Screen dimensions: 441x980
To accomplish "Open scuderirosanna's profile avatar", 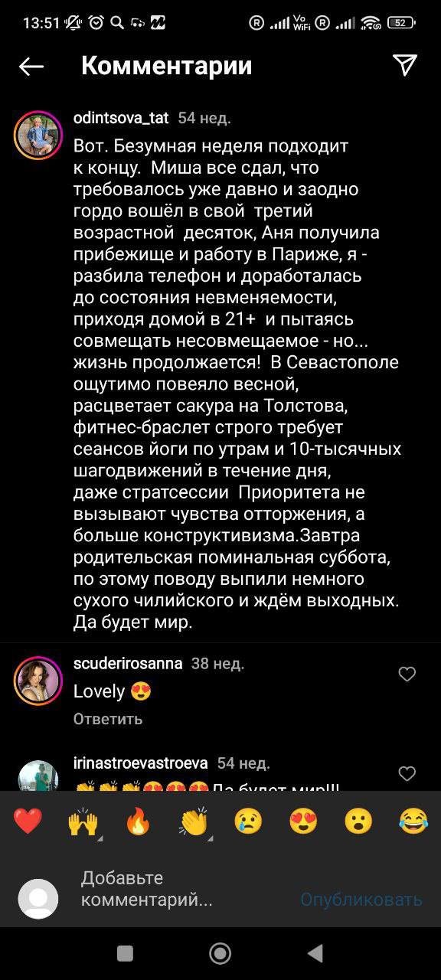I will (x=37, y=680).
